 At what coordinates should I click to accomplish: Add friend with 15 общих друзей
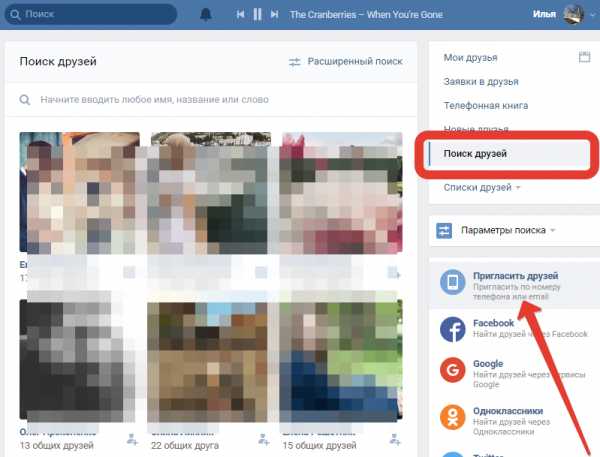395,439
